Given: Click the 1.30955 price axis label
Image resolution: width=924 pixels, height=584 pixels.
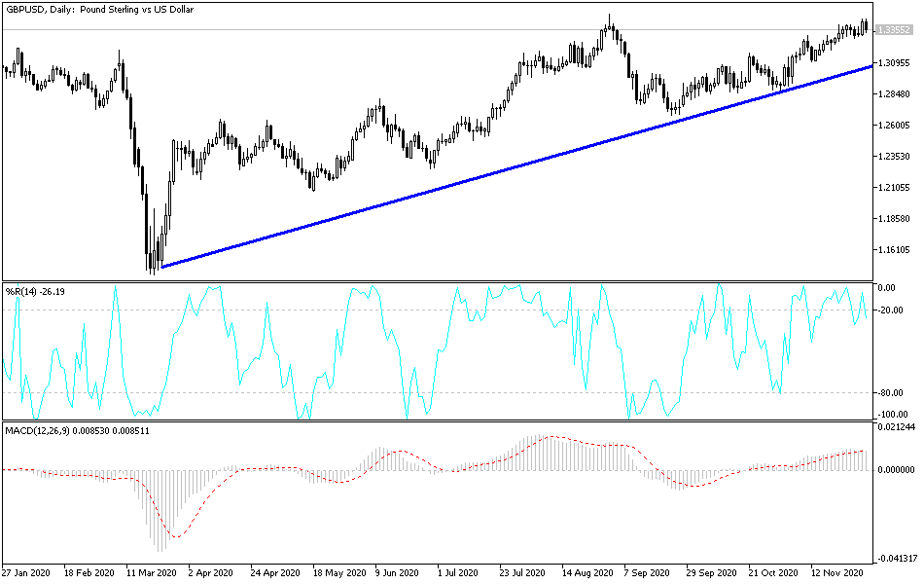Looking at the screenshot, I should click(894, 62).
